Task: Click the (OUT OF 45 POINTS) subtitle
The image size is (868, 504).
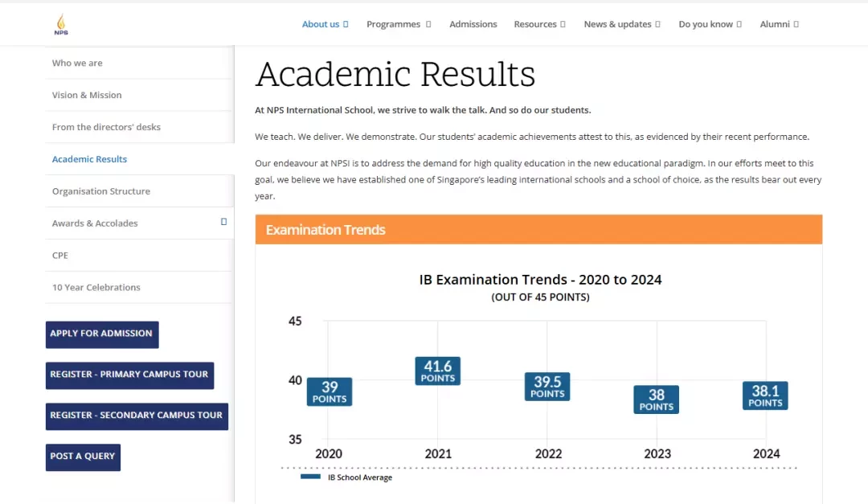Action: pyautogui.click(x=540, y=297)
